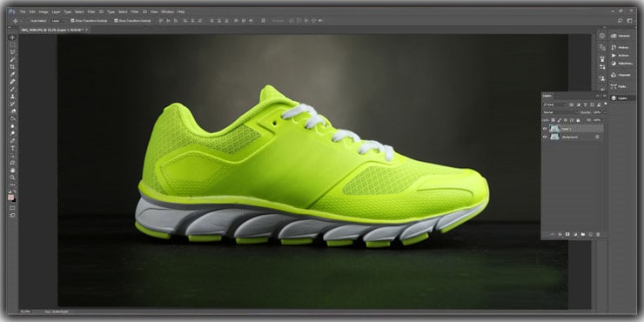Collapse the floating Layers panel
Viewport: 644px width, 322px height.
tap(597, 96)
